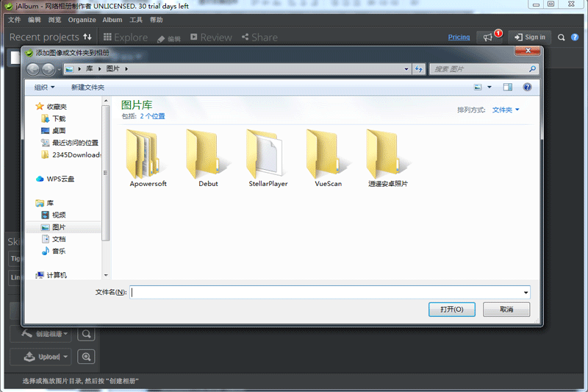Click the back navigation arrow
This screenshot has height=392, width=588.
coord(34,69)
